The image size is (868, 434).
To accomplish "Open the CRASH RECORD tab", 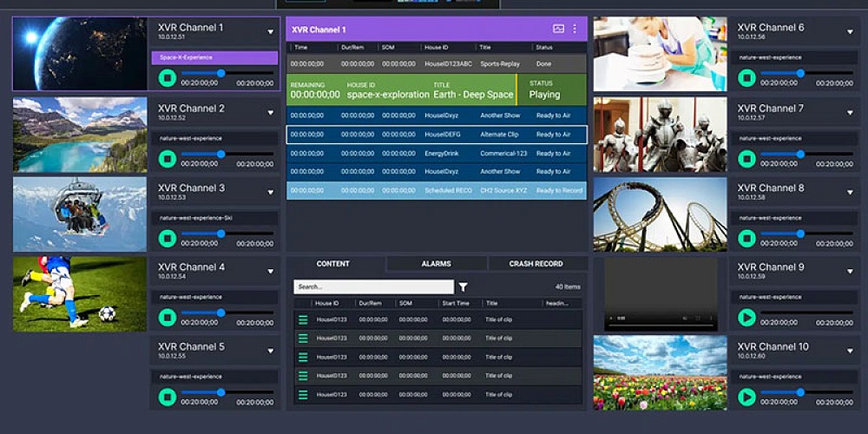I will pos(536,264).
